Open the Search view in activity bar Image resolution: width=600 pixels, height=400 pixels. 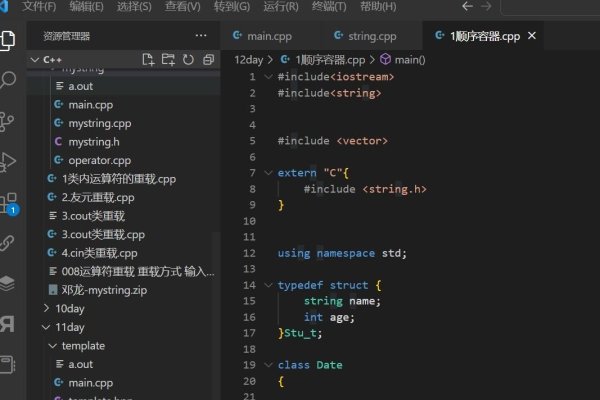[x=10, y=80]
